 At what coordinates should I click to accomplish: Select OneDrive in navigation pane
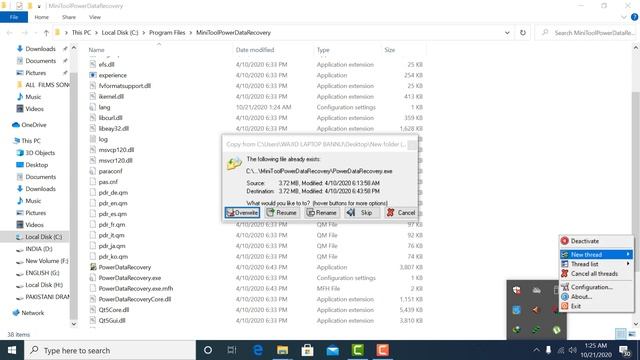pos(33,125)
